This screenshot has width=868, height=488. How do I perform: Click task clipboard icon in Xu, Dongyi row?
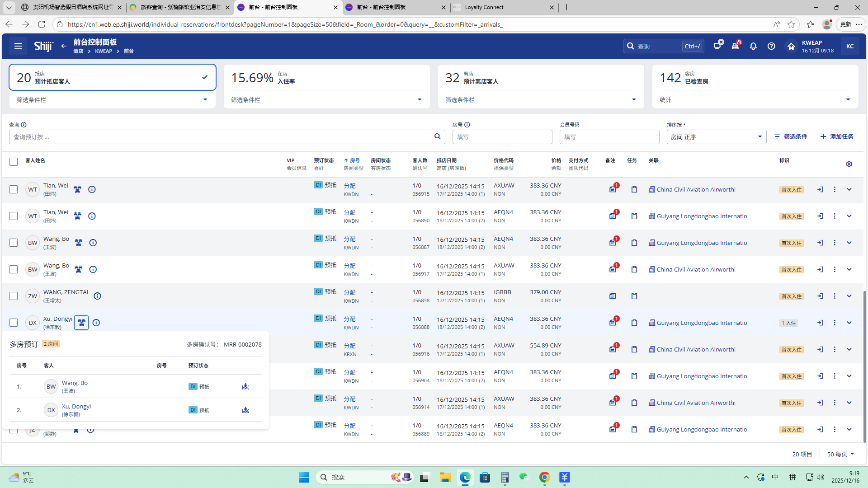pyautogui.click(x=634, y=323)
